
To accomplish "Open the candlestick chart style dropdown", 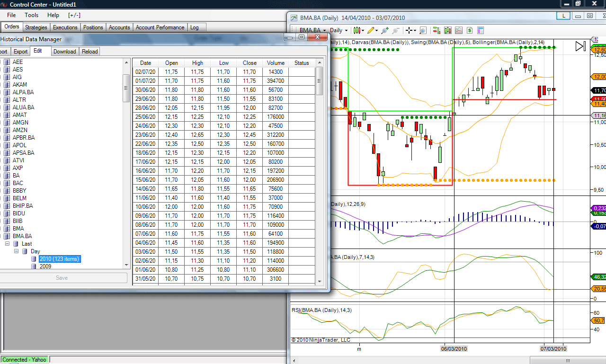I will 358,30.
